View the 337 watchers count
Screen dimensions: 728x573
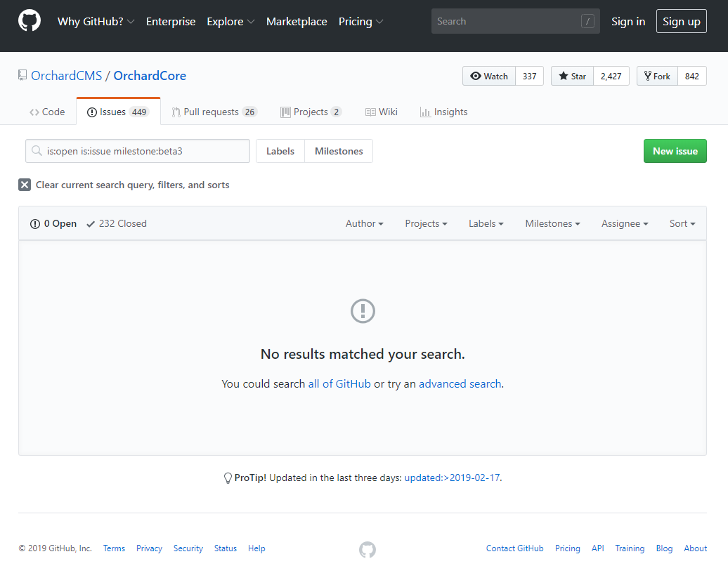pos(529,76)
